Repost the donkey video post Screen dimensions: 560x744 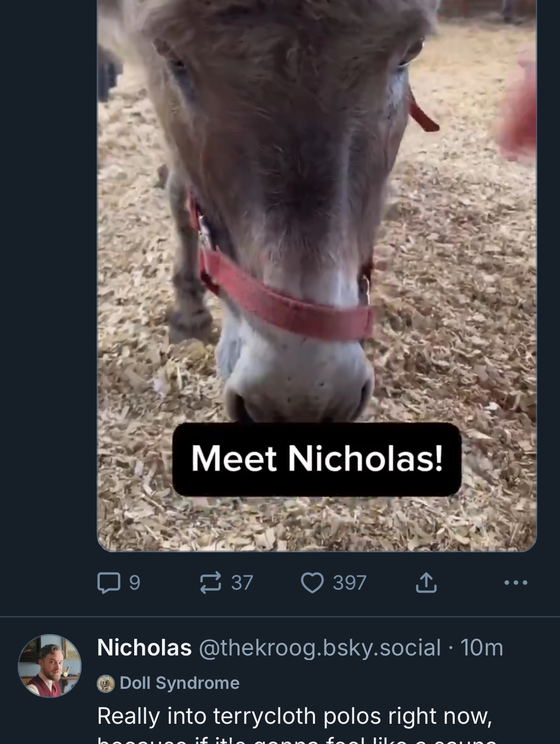(211, 583)
